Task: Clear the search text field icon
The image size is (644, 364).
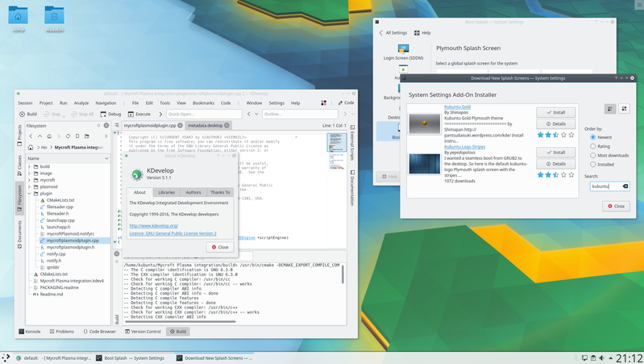Action: 625,186
